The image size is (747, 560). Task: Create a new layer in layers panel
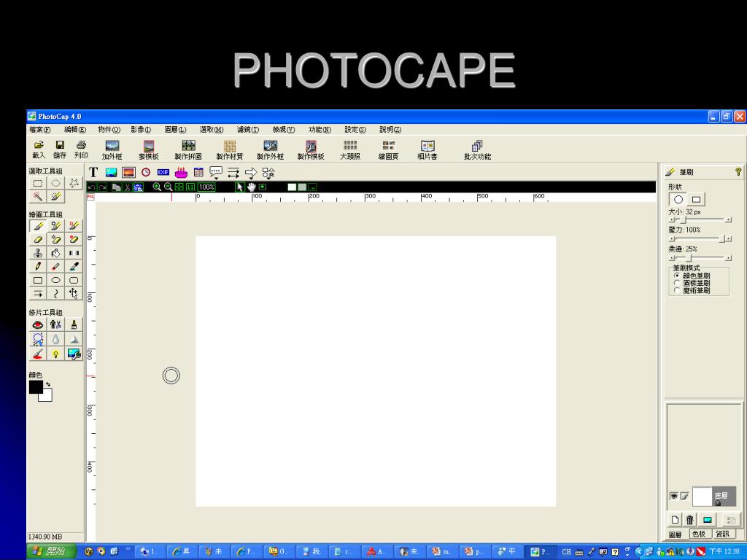point(675,519)
